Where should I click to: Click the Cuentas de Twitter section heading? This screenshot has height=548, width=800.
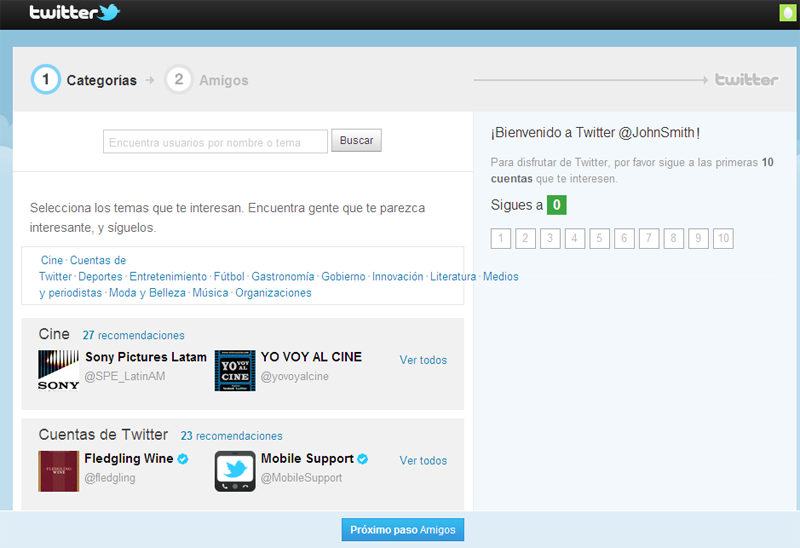tap(103, 435)
